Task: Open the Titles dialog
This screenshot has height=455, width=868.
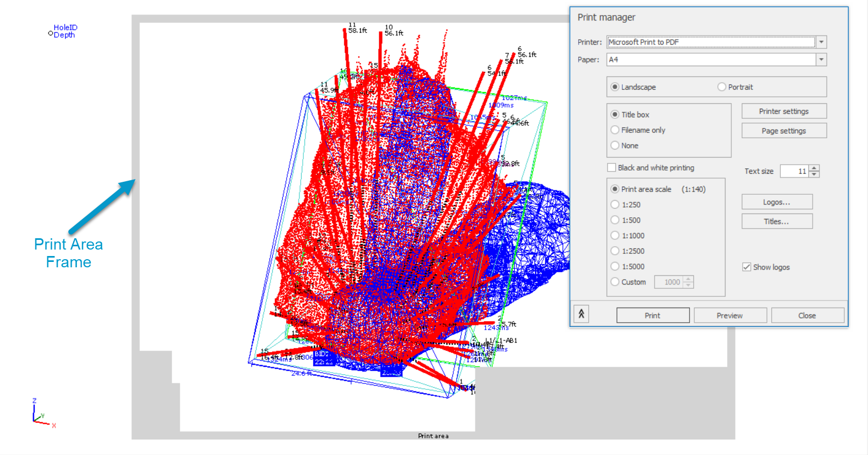Action: [x=777, y=222]
